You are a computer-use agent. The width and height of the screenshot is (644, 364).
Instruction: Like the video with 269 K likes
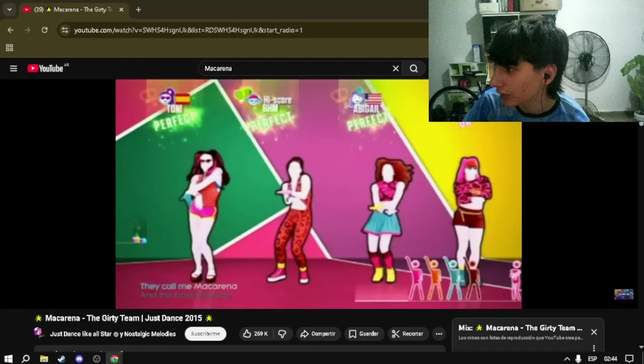coord(256,334)
